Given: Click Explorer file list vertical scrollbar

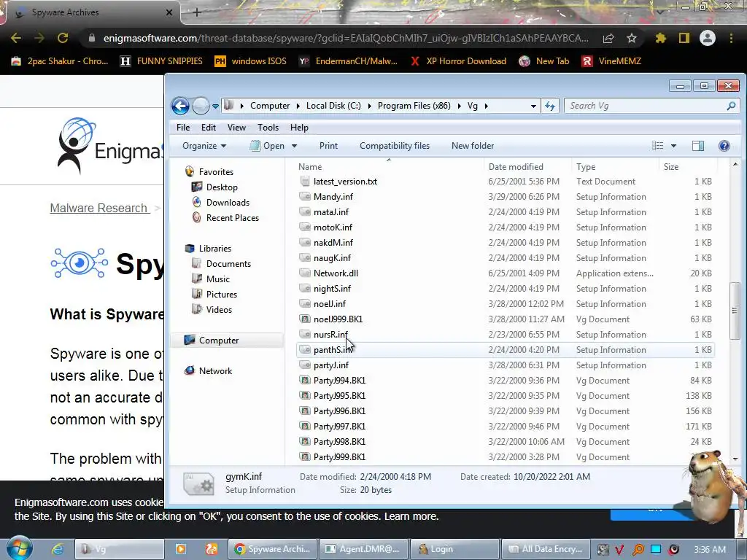Looking at the screenshot, I should tap(735, 311).
